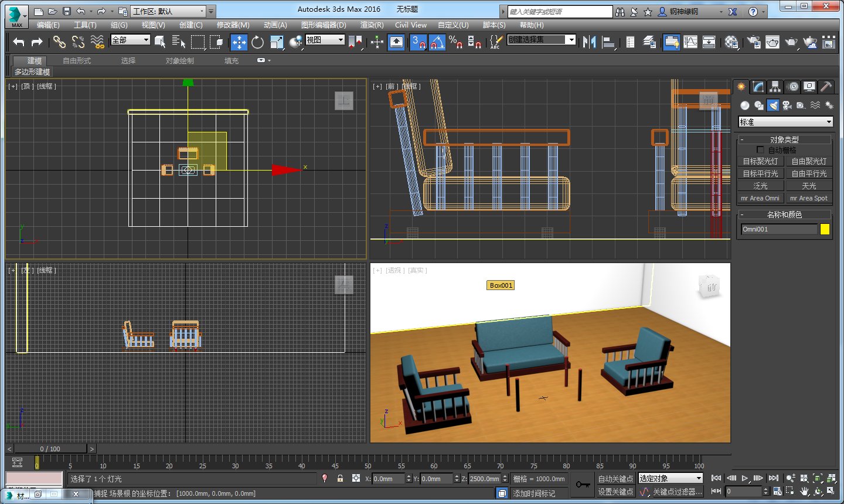The width and height of the screenshot is (844, 504).
Task: Collapse the 对象类型 rollout
Action: click(x=743, y=139)
